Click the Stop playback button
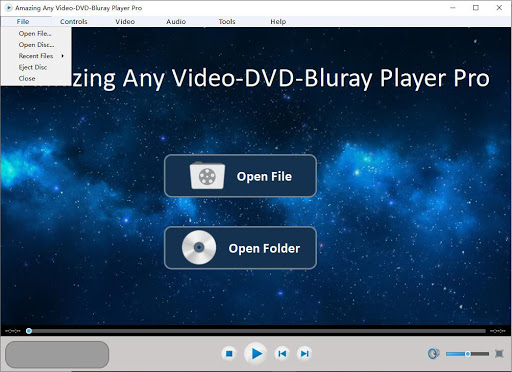Viewport: 512px width, 372px height. (x=229, y=354)
